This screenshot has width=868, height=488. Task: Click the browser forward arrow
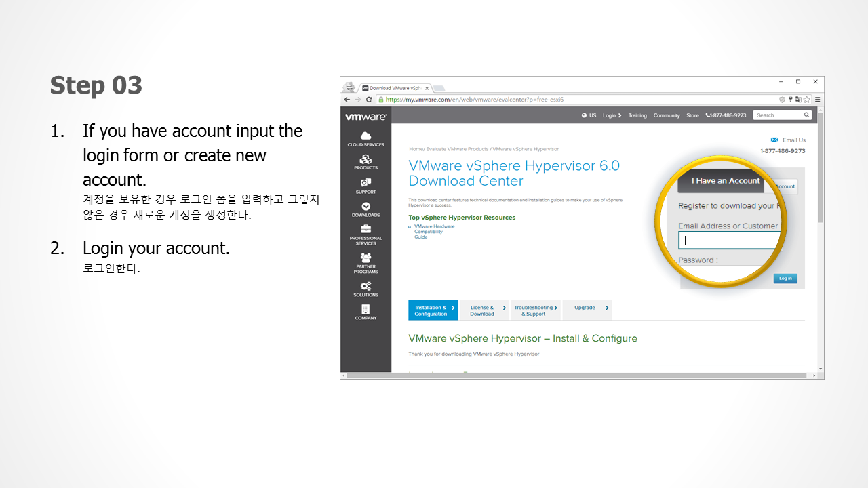358,100
